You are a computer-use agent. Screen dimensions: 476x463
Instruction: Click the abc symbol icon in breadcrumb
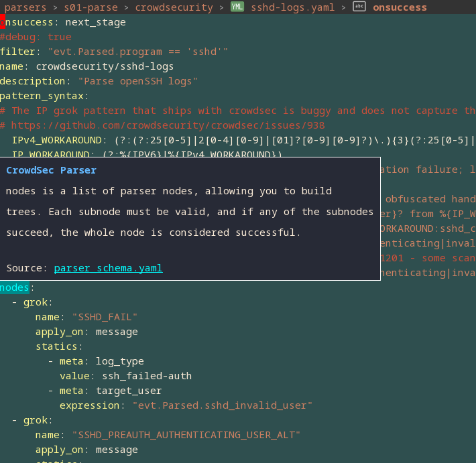point(359,7)
